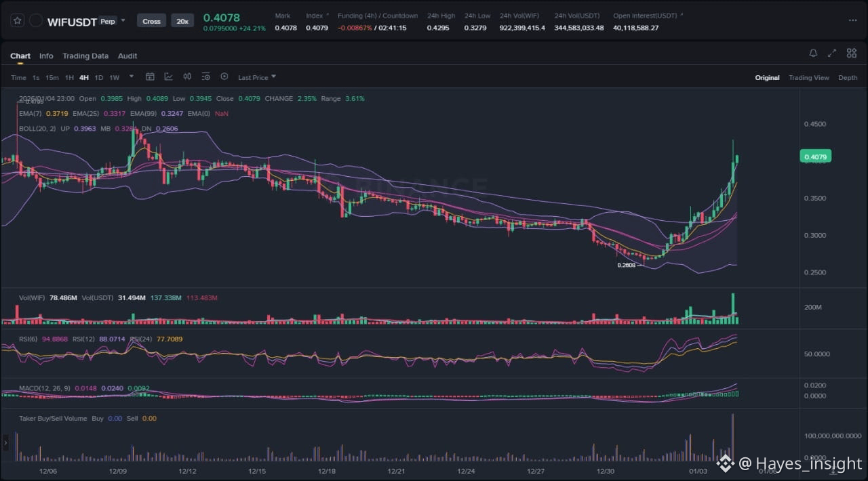Image resolution: width=868 pixels, height=481 pixels.
Task: Select the 15m interval
Action: click(x=52, y=77)
